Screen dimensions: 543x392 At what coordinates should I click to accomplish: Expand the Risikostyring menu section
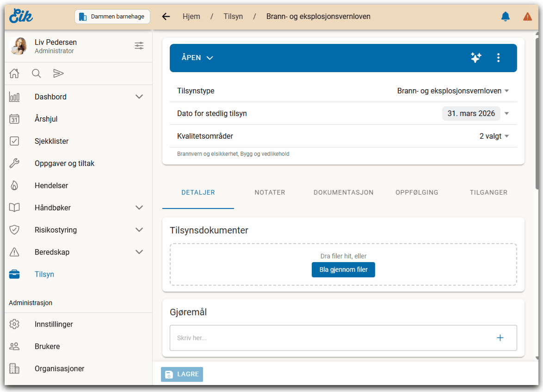(139, 230)
